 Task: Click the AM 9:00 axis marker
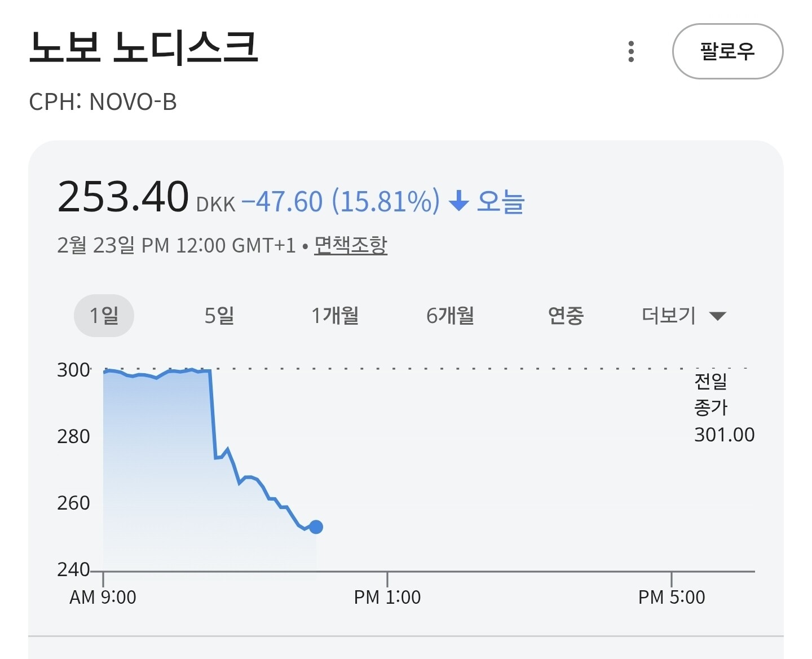(103, 597)
